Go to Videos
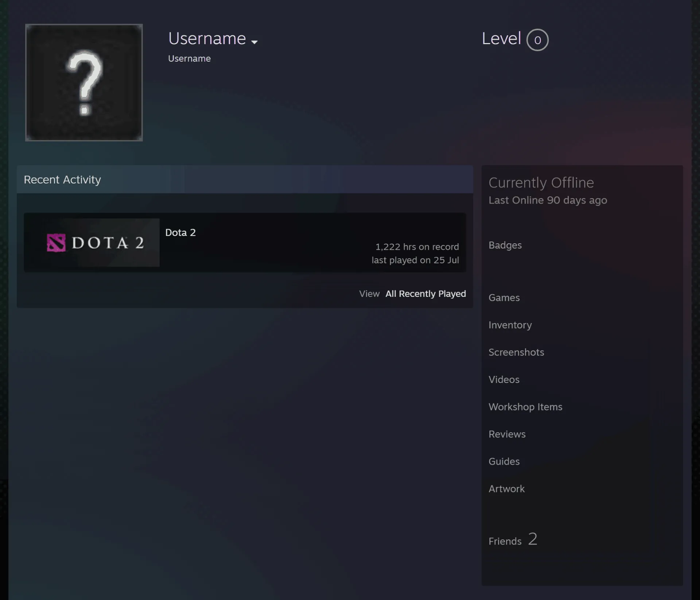The height and width of the screenshot is (600, 700). (504, 380)
